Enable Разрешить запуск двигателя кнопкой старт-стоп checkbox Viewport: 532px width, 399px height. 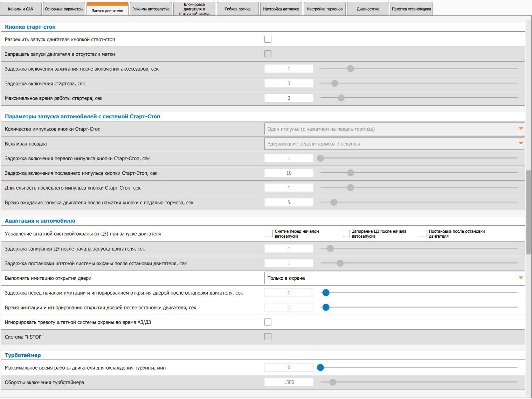point(268,39)
